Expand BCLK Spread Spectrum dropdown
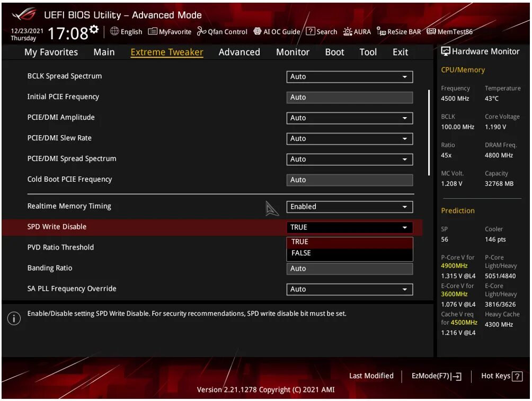Viewport: 532px width, 401px height. click(x=350, y=77)
